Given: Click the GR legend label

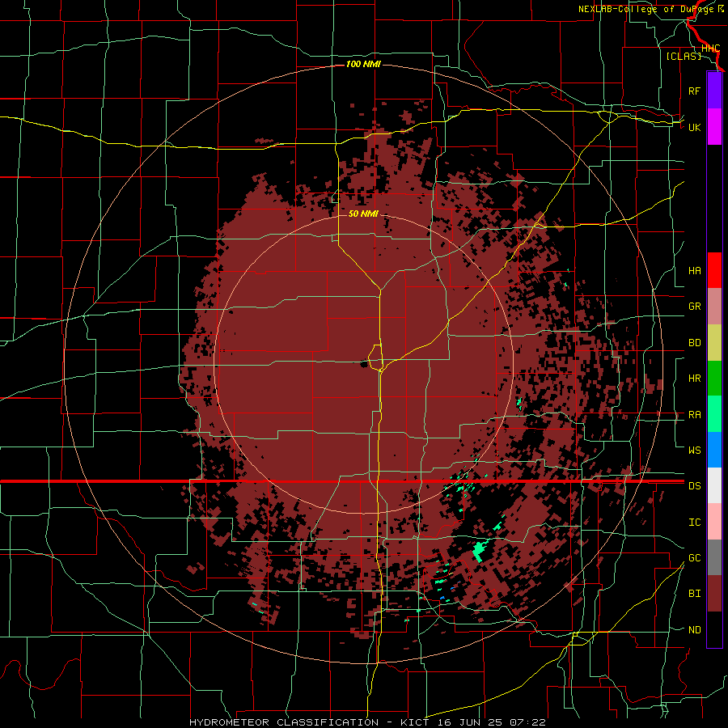Looking at the screenshot, I should click(694, 307).
